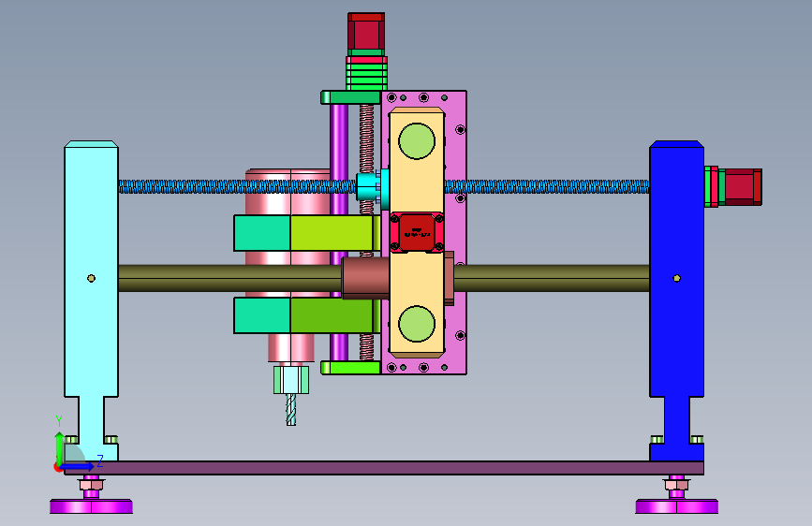
Task: Click the blue Z axis of the triad
Action: 79,466
